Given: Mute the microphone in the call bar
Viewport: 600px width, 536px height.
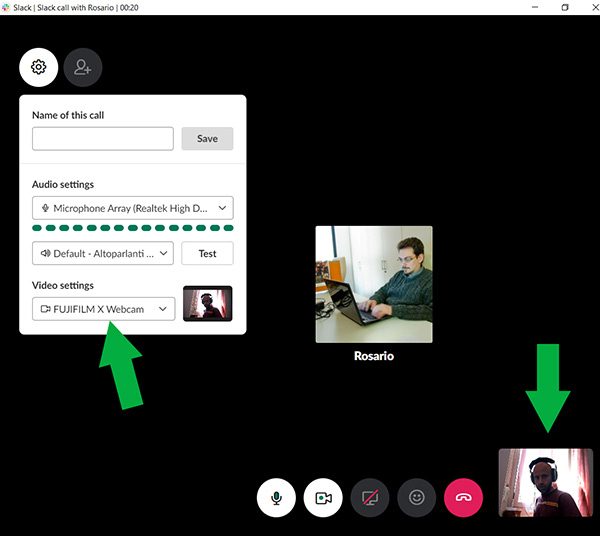Looking at the screenshot, I should pos(276,498).
